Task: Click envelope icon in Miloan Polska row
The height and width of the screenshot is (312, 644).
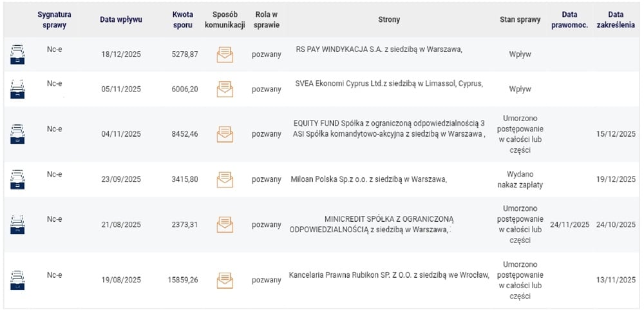Action: [225, 179]
